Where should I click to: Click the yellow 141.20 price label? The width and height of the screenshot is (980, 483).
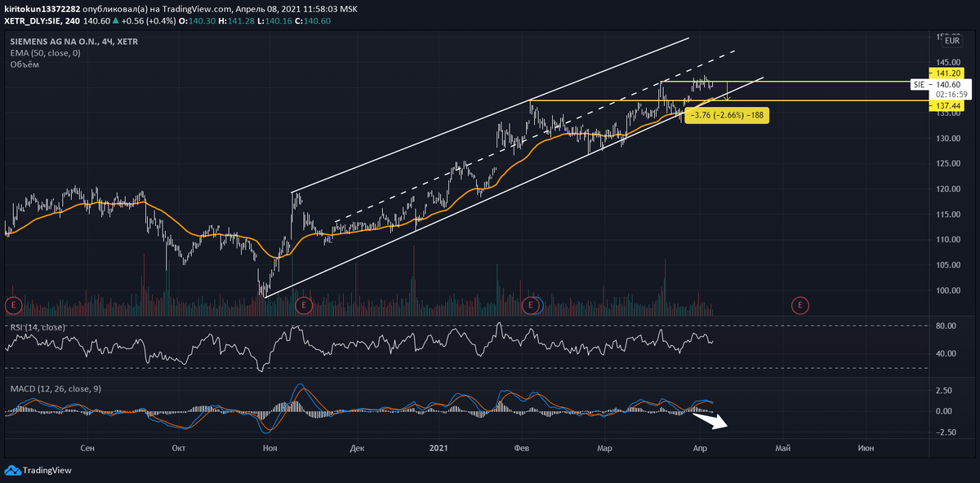[946, 73]
